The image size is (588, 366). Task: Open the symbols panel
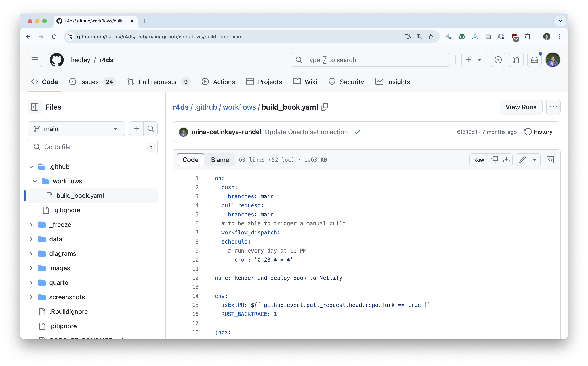tap(551, 159)
